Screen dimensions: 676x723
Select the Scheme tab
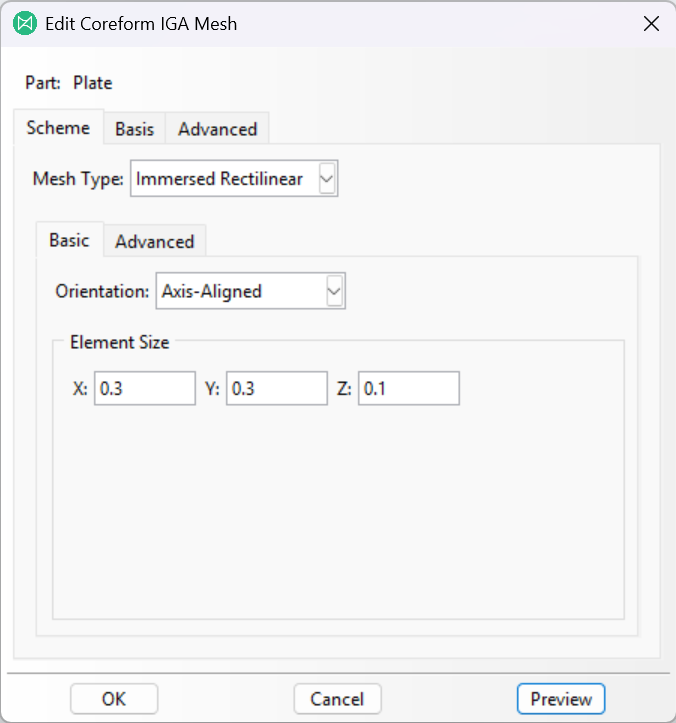[x=59, y=127]
